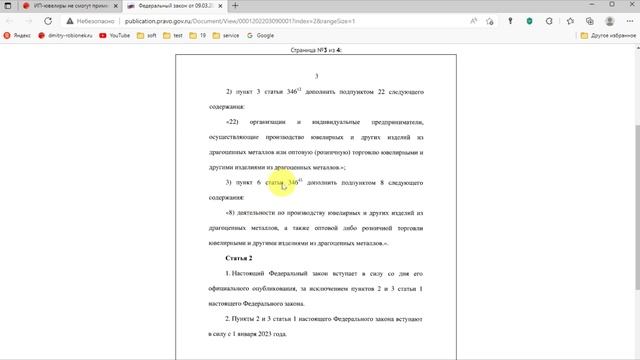Expand the 'test' bookmarks folder
Image resolution: width=640 pixels, height=360 pixels.
[173, 36]
